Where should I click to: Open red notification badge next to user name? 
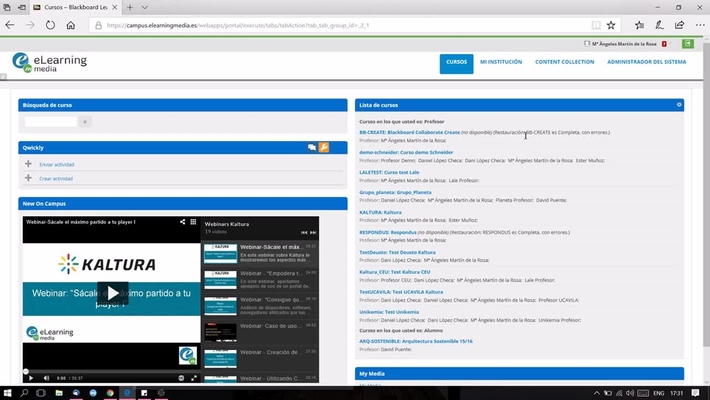pos(664,44)
